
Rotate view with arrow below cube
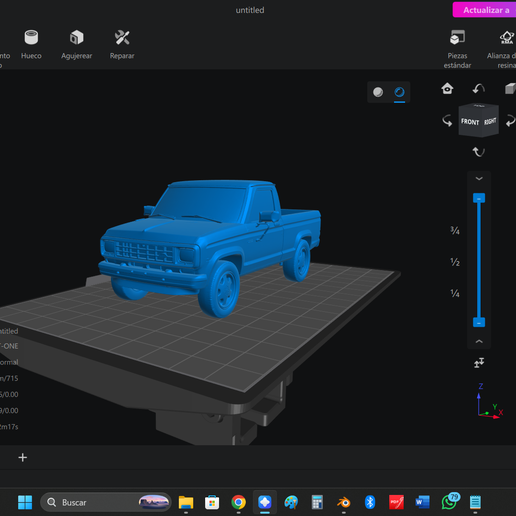[x=479, y=152]
